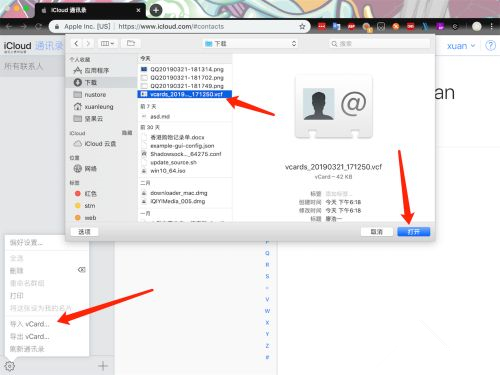Select the update_source.sh file
Image resolution: width=500 pixels, height=375 pixels.
pos(185,162)
